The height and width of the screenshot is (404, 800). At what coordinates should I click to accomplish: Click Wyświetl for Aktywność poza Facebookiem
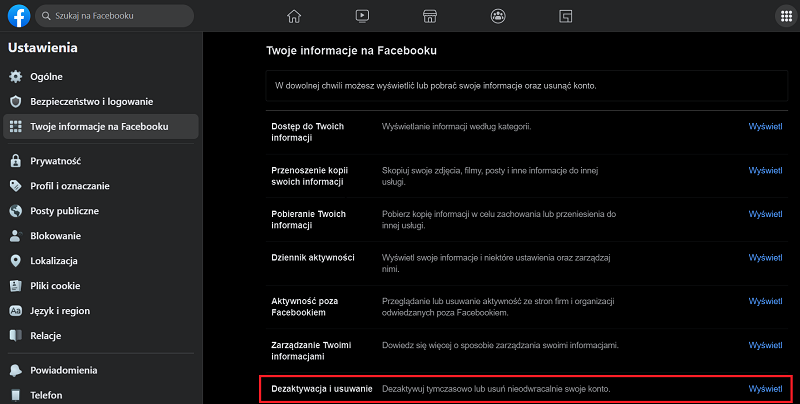point(765,301)
